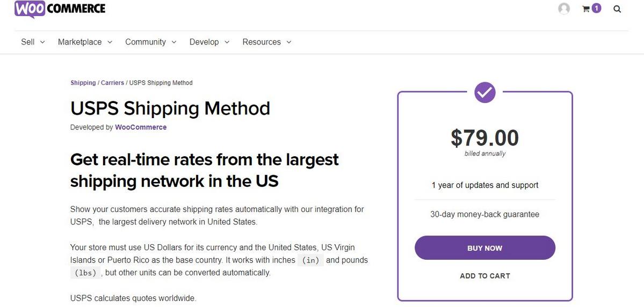Click the cart item count badge
Image resolution: width=644 pixels, height=307 pixels.
click(596, 8)
